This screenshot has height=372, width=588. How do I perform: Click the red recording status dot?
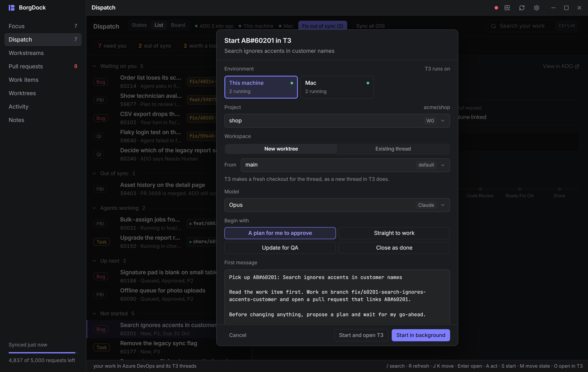[x=496, y=8]
